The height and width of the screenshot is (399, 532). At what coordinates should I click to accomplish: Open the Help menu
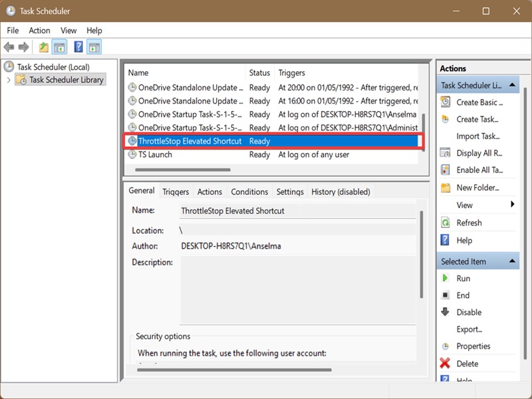[94, 31]
